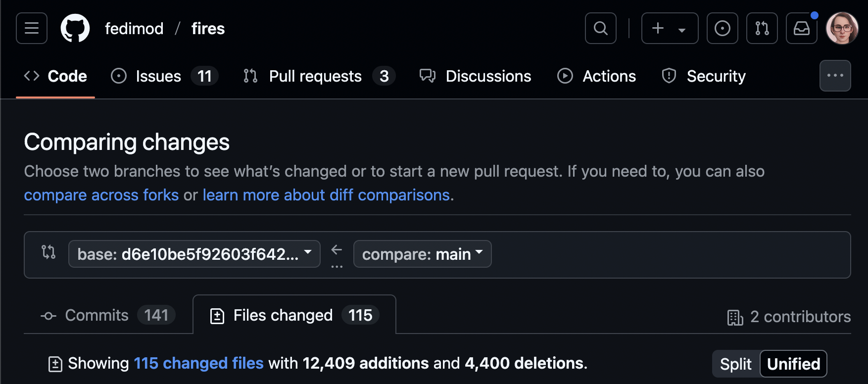Viewport: 868px width, 384px height.
Task: Expand the base commit dropdown
Action: pyautogui.click(x=194, y=254)
